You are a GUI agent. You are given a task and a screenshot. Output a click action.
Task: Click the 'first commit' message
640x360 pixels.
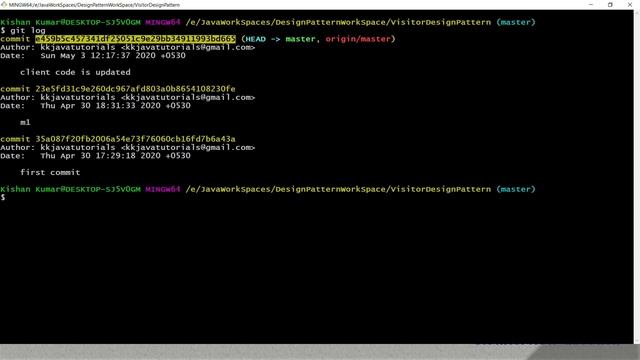pyautogui.click(x=50, y=172)
